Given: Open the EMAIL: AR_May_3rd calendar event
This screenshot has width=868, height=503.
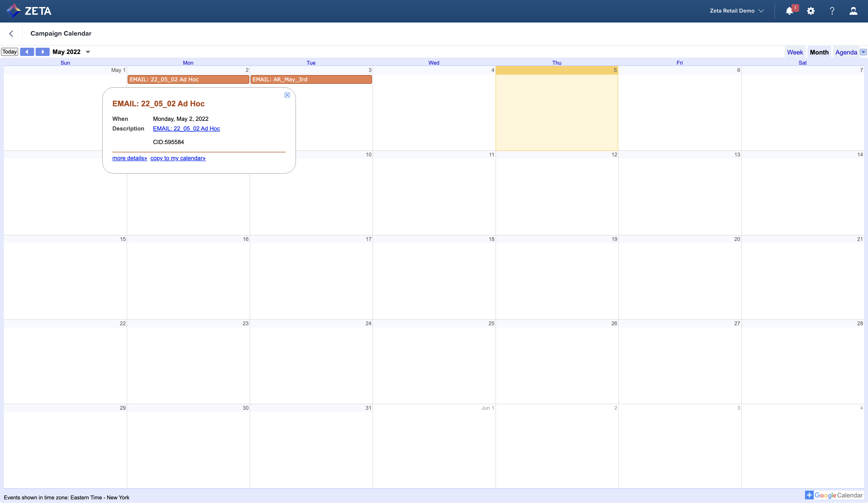Looking at the screenshot, I should pyautogui.click(x=311, y=80).
